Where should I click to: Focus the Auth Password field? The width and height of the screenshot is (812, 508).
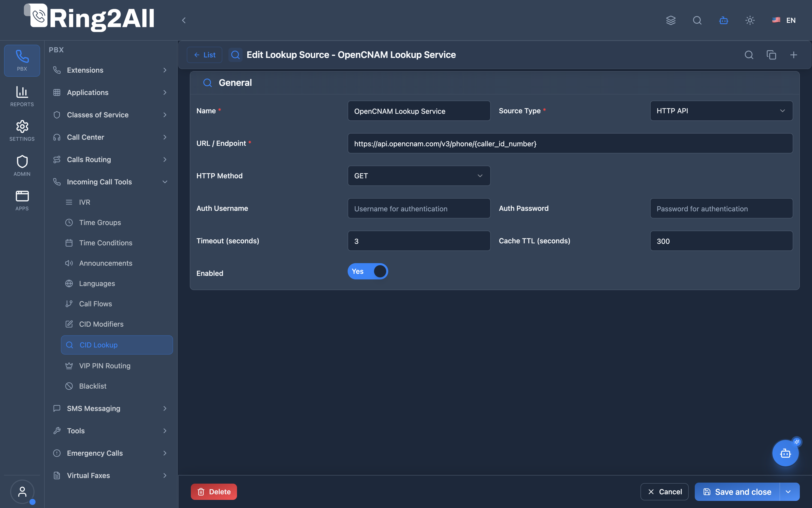[x=721, y=208]
